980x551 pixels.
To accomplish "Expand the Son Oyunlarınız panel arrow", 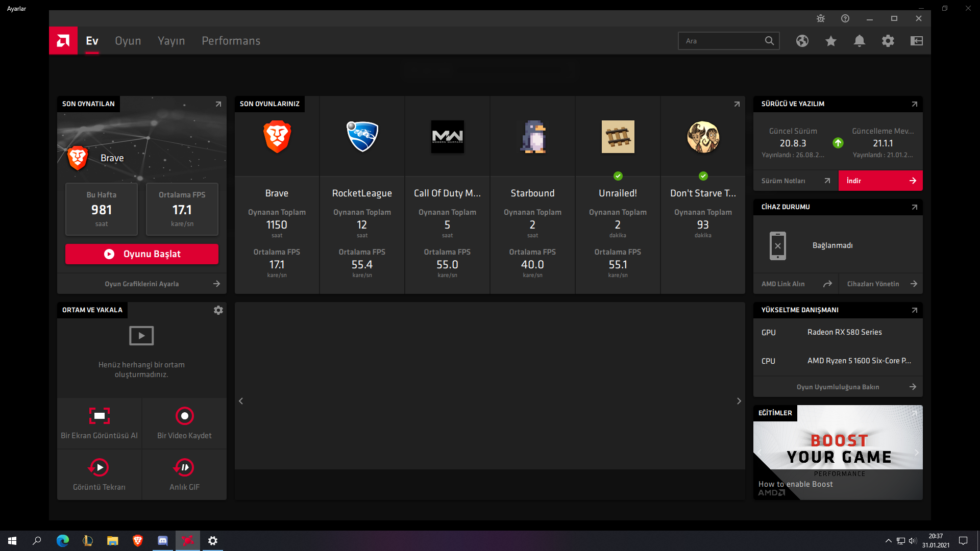I will point(737,104).
